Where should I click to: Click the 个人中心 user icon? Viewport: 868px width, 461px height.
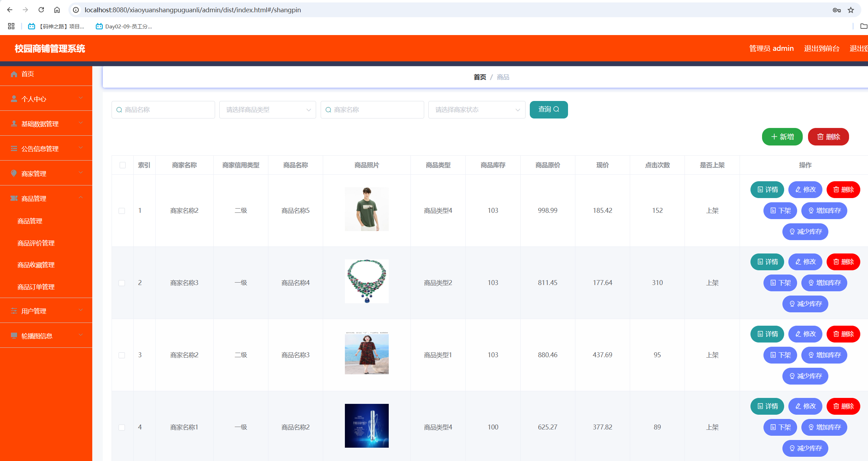(14, 99)
